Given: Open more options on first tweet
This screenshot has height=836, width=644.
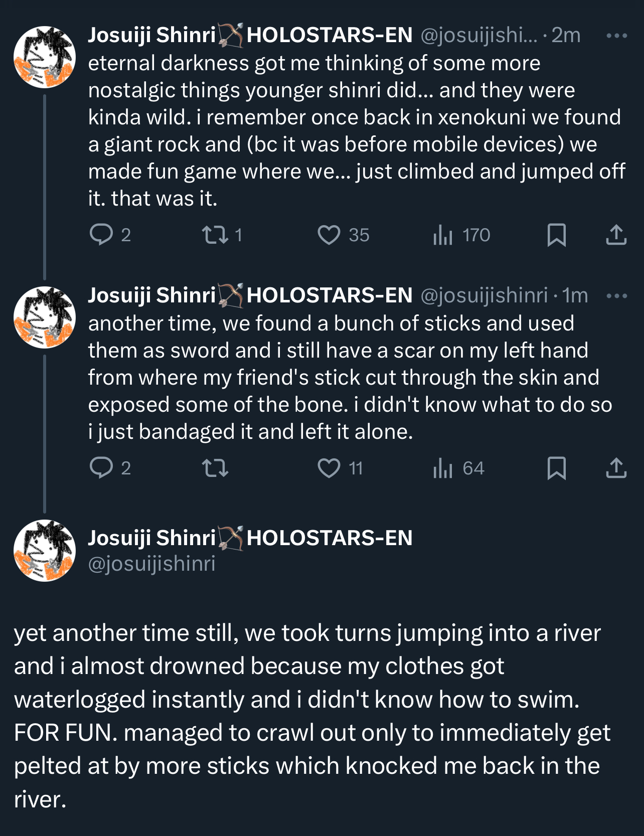Looking at the screenshot, I should (x=616, y=36).
